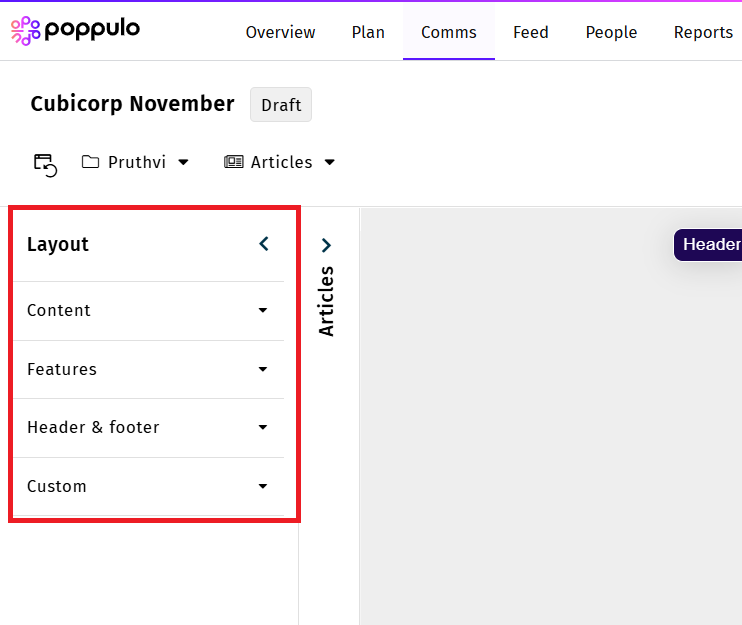Click the revert history icon
Viewport: 742px width, 625px height.
click(45, 164)
